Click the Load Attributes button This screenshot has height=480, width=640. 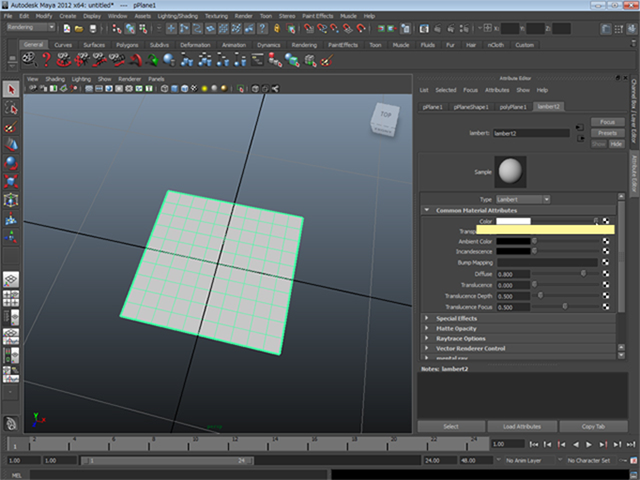coord(522,427)
